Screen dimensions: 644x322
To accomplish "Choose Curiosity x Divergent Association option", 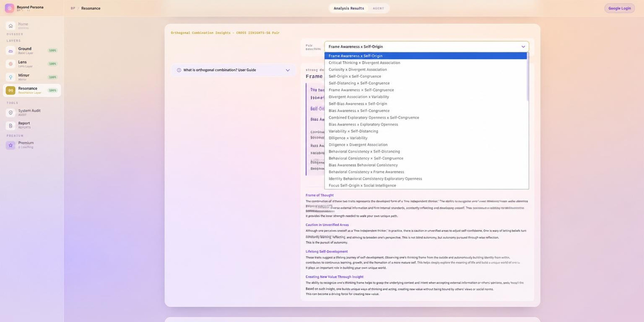I will pos(425,69).
